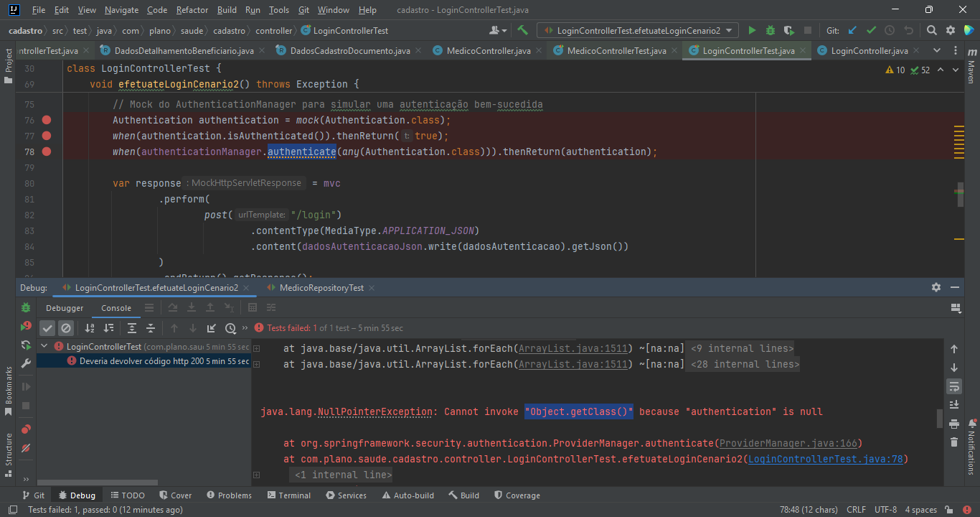The image size is (980, 517).
Task: Open Terminal tool window
Action: click(x=288, y=495)
